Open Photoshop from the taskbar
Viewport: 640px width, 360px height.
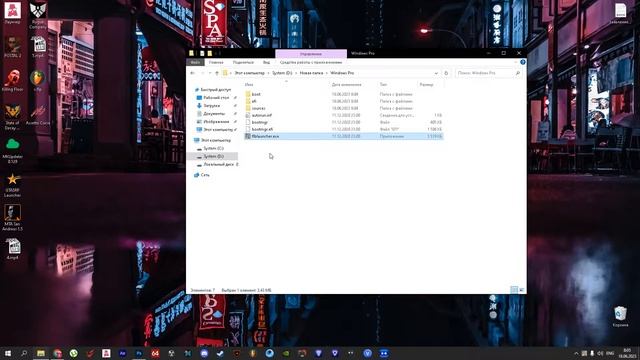[x=139, y=353]
